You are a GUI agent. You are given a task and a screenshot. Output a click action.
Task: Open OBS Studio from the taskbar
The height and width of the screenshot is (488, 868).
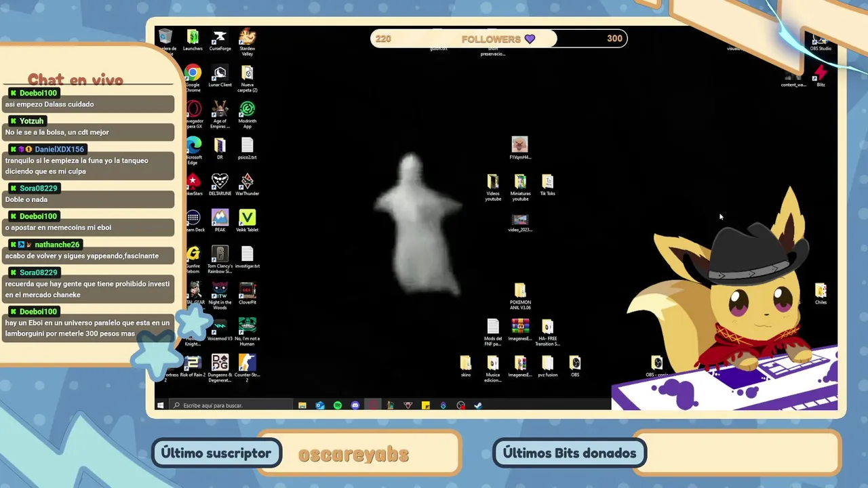(x=461, y=405)
